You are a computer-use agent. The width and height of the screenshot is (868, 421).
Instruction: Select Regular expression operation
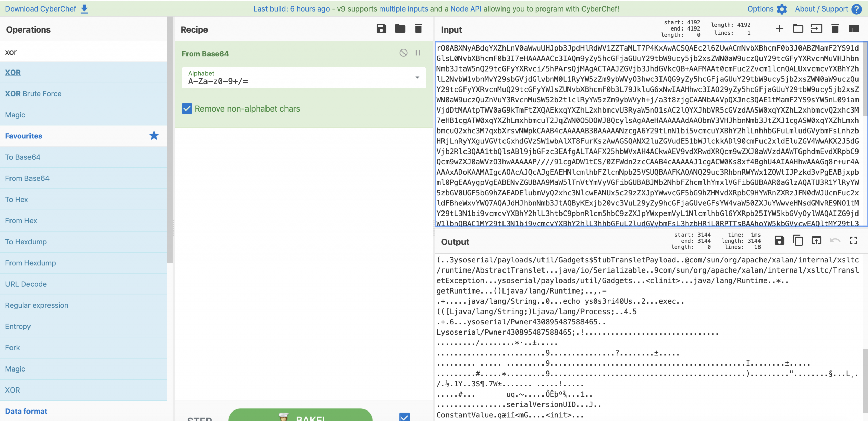tap(84, 305)
